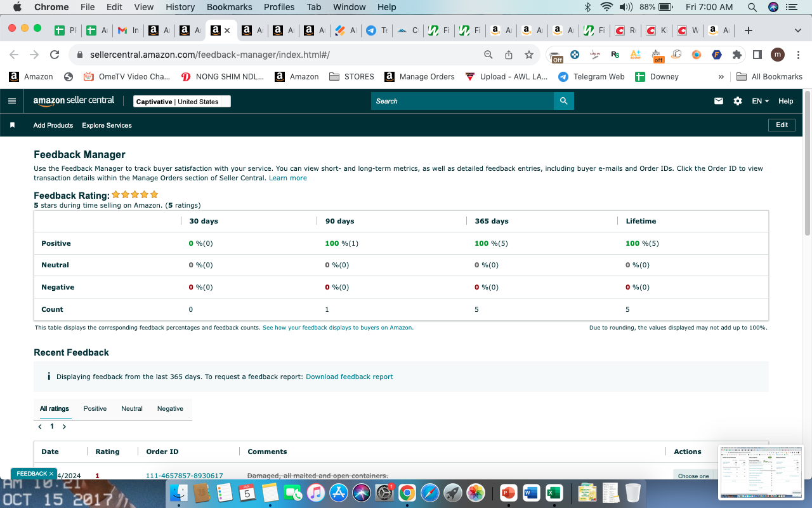Click the Download feedback report link
Screen dimensions: 812x508
[x=350, y=377]
